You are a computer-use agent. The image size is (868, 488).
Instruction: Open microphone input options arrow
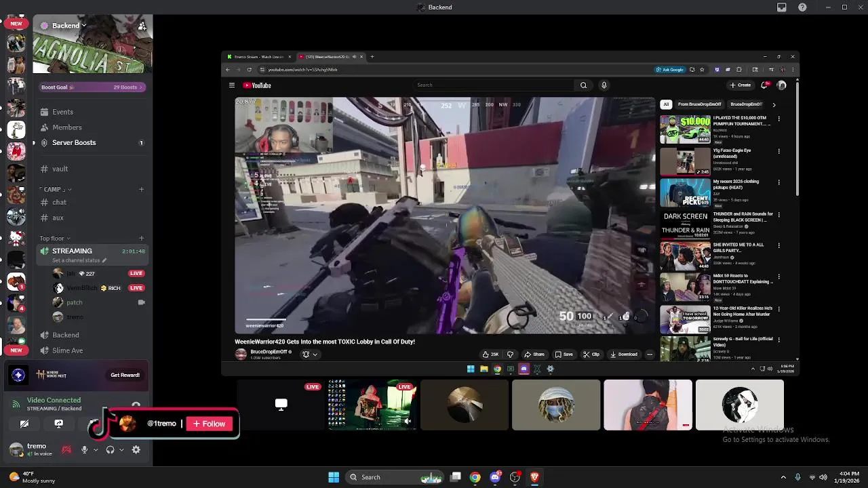[x=95, y=450]
